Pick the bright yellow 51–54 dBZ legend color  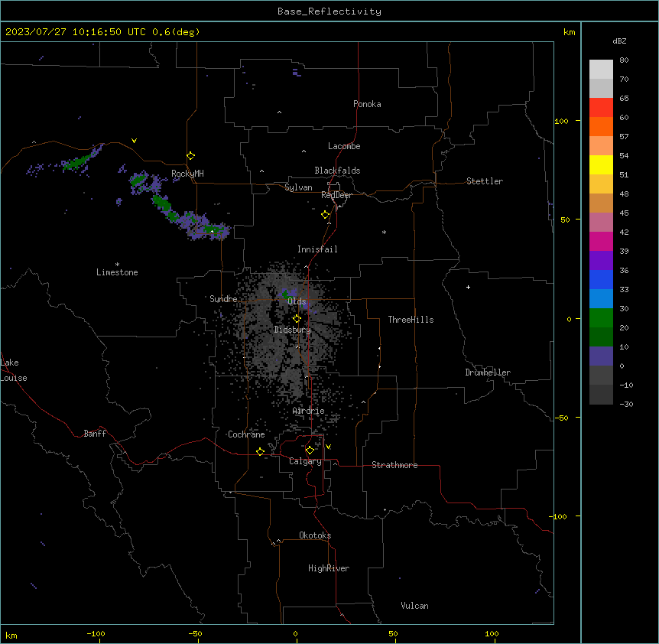point(601,164)
